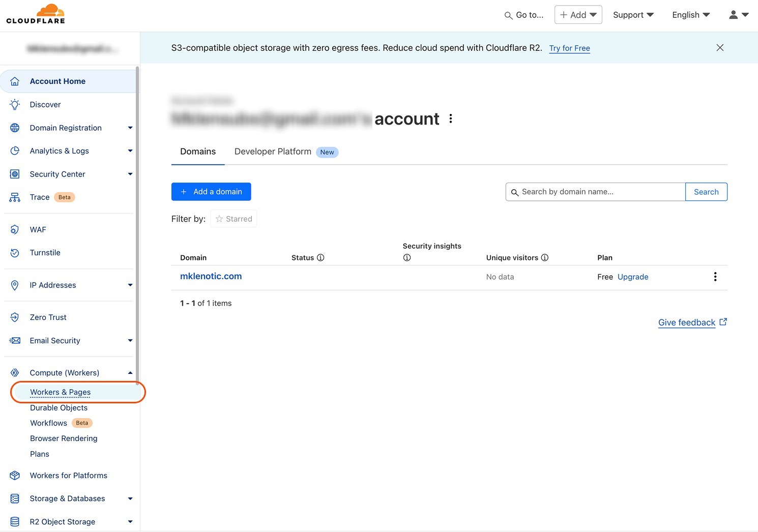
Task: Expand the Email Security submenu arrow
Action: [130, 341]
